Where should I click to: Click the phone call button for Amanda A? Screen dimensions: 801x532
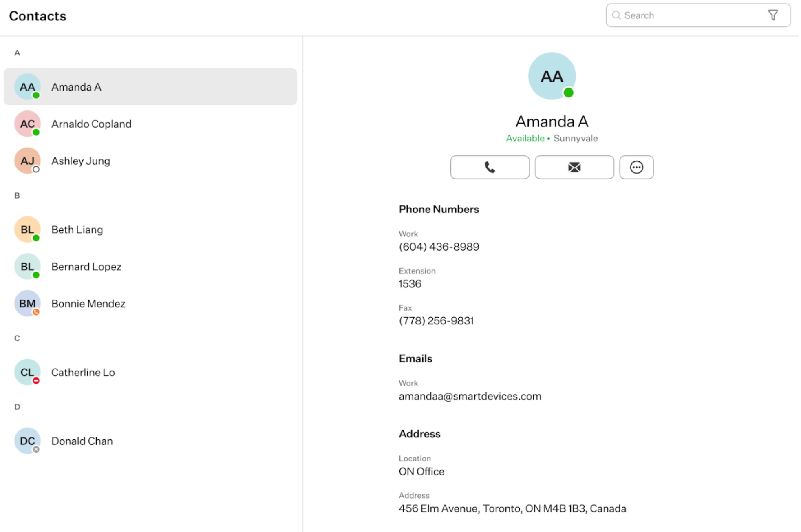click(490, 167)
